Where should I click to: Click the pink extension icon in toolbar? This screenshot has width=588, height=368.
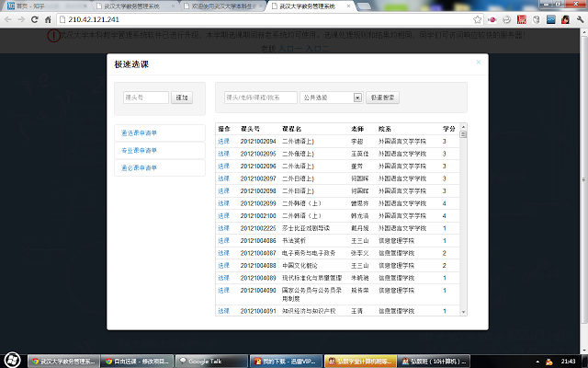click(x=492, y=19)
